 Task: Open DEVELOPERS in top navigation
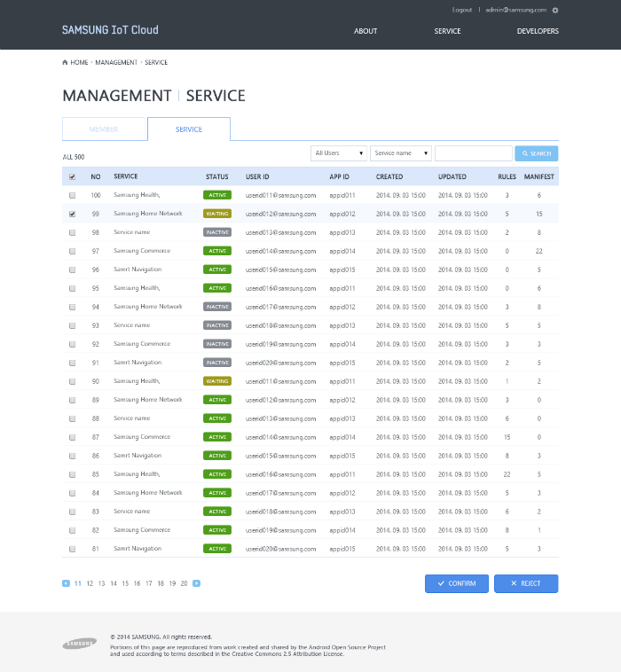(538, 31)
